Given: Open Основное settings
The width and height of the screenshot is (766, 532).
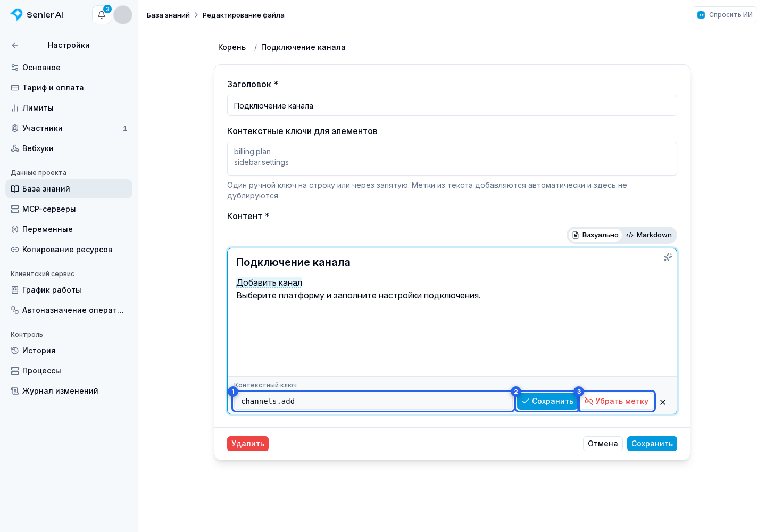Looking at the screenshot, I should coord(69,68).
